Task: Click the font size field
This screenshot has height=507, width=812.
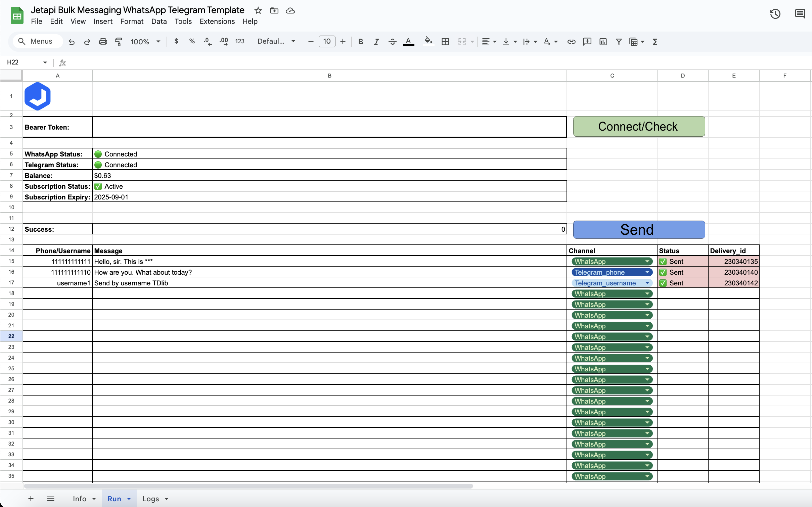Action: click(x=327, y=41)
